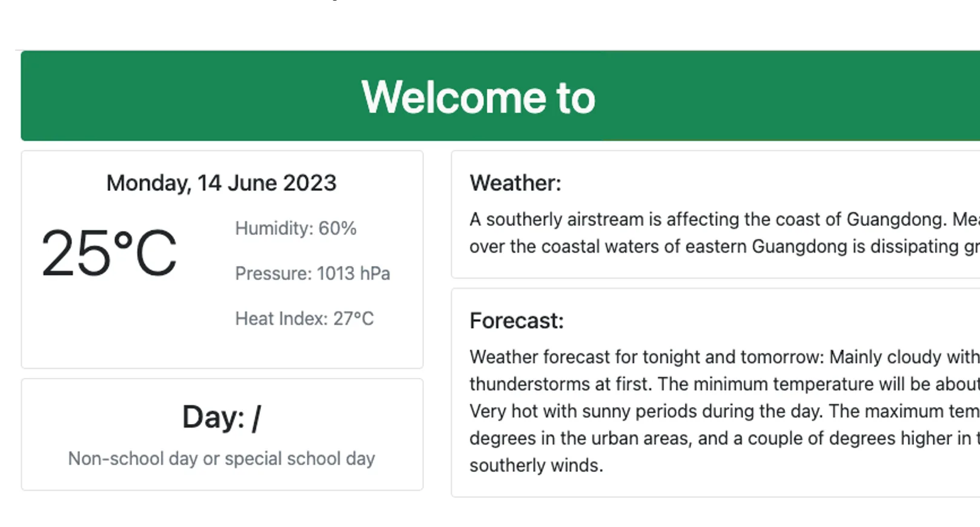This screenshot has width=980, height=527.
Task: Select the degrees in the urban areas line
Action: pyautogui.click(x=724, y=438)
